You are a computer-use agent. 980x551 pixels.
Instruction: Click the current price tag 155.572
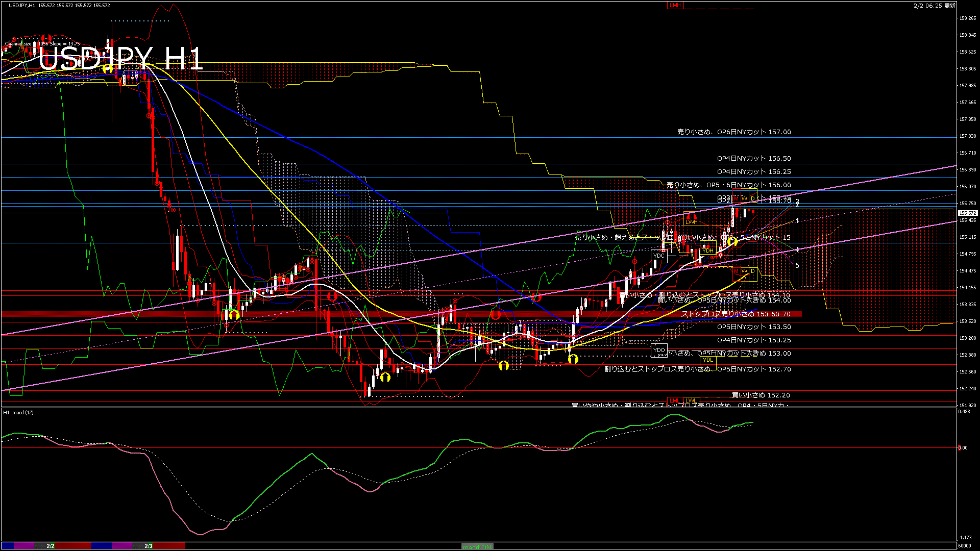[x=967, y=213]
